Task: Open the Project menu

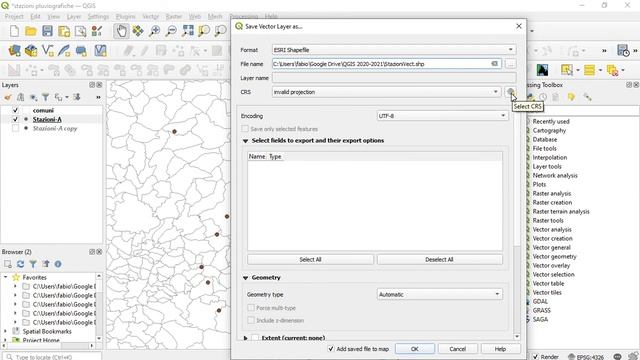Action: [14, 16]
